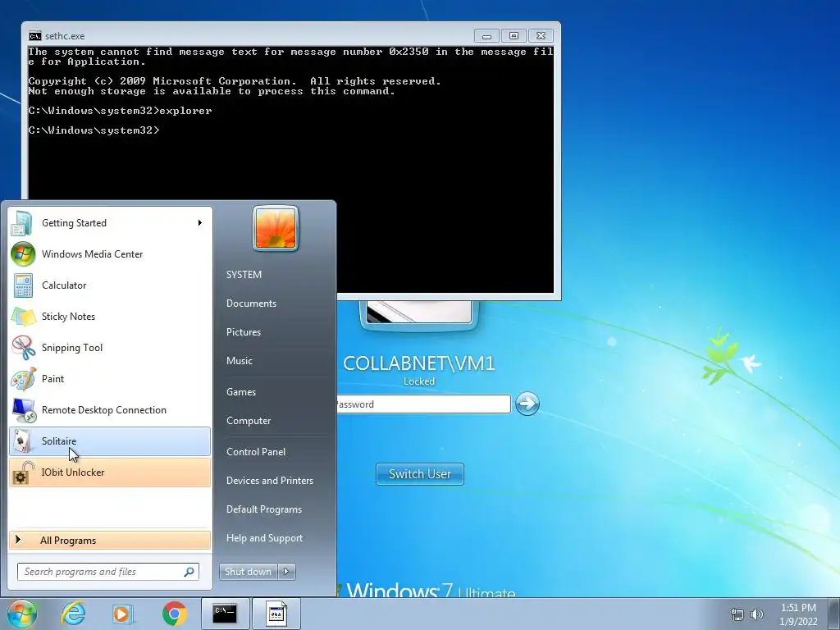Image resolution: width=840 pixels, height=630 pixels.
Task: Open Pictures from the Start menu
Action: 243,332
